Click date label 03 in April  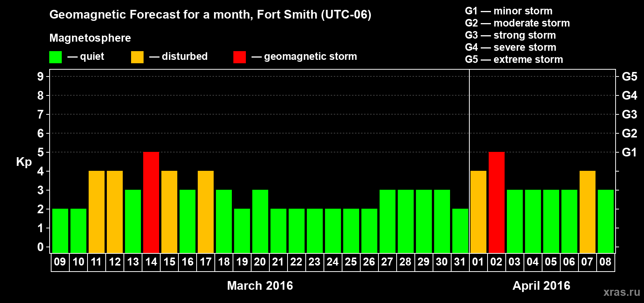[515, 262]
